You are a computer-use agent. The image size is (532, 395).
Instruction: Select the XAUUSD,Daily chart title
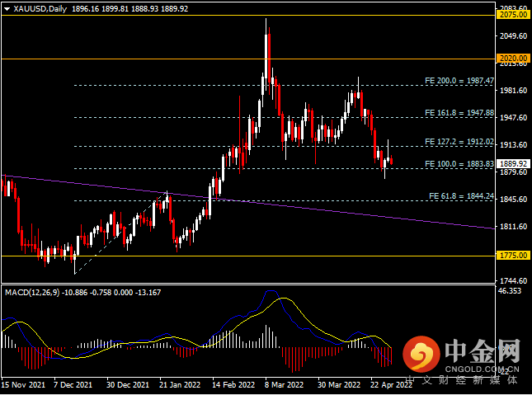point(40,9)
